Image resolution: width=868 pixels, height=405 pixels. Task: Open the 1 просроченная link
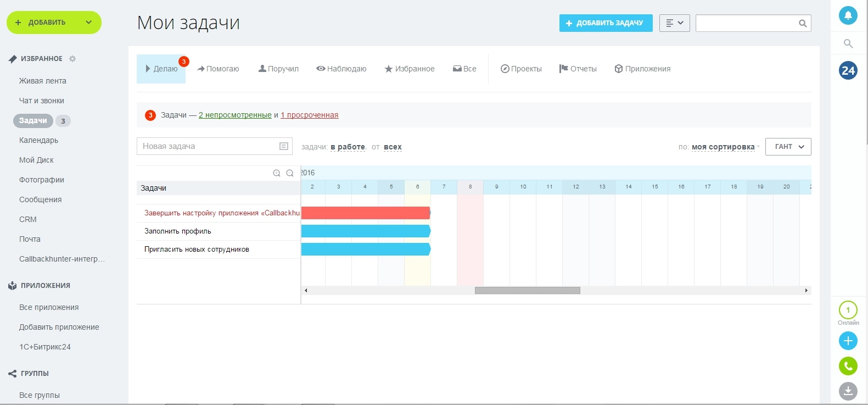[x=309, y=115]
